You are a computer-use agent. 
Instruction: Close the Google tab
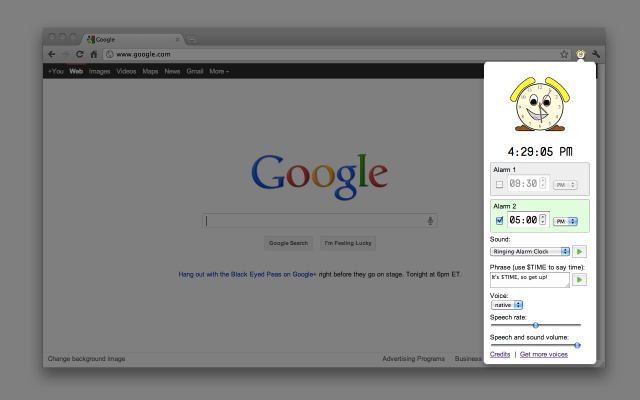tap(177, 40)
